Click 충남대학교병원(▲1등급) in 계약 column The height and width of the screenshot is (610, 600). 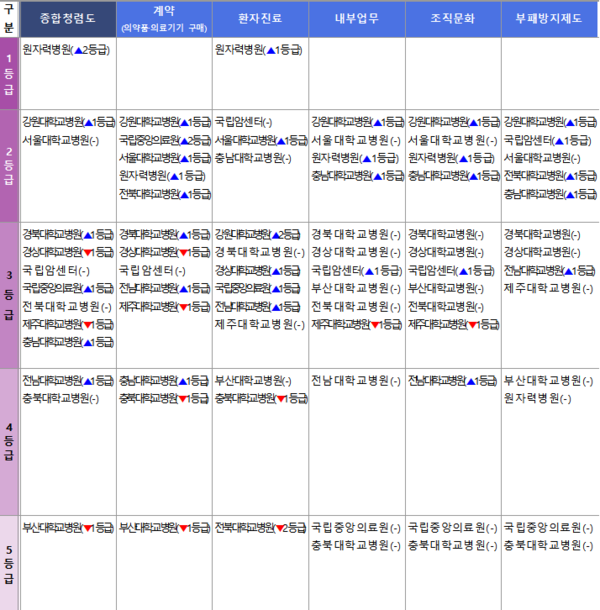tap(164, 380)
